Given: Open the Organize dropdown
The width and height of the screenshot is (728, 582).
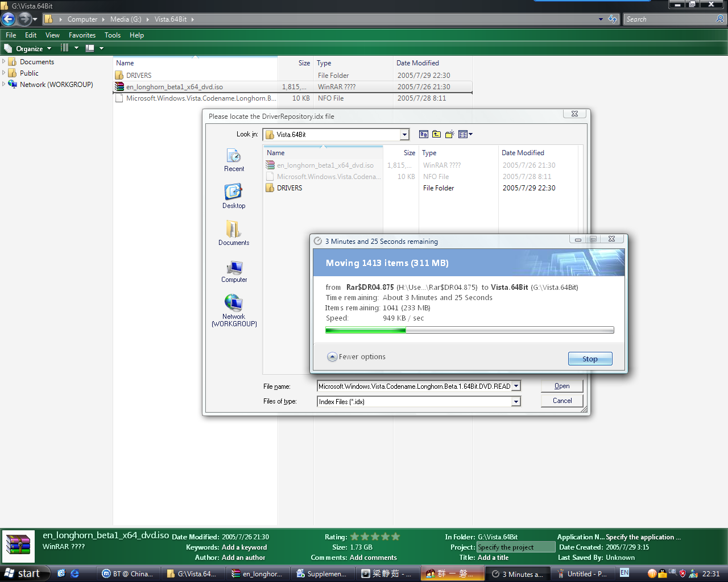Looking at the screenshot, I should click(x=28, y=48).
